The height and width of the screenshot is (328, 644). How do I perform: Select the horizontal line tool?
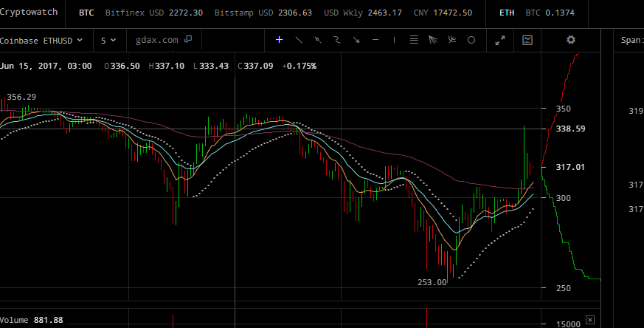click(x=375, y=40)
